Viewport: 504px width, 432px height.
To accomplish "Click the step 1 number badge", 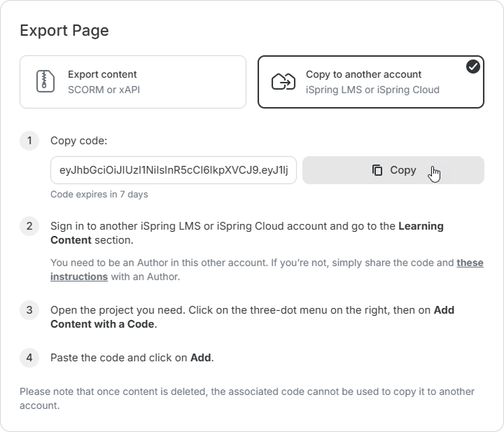I will tap(29, 141).
